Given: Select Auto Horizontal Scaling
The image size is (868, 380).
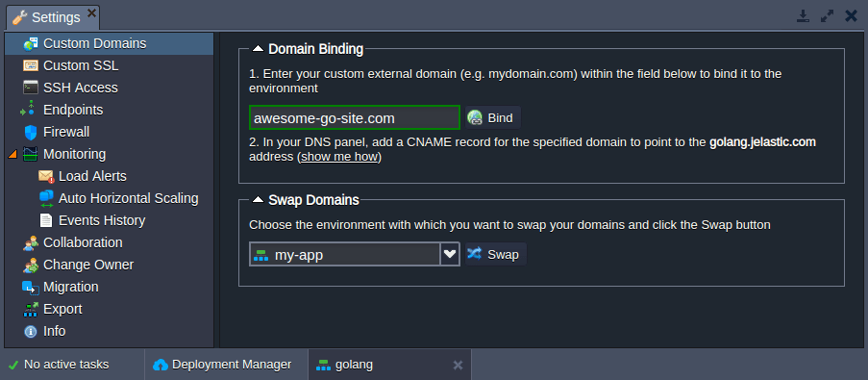Looking at the screenshot, I should 109,199.
